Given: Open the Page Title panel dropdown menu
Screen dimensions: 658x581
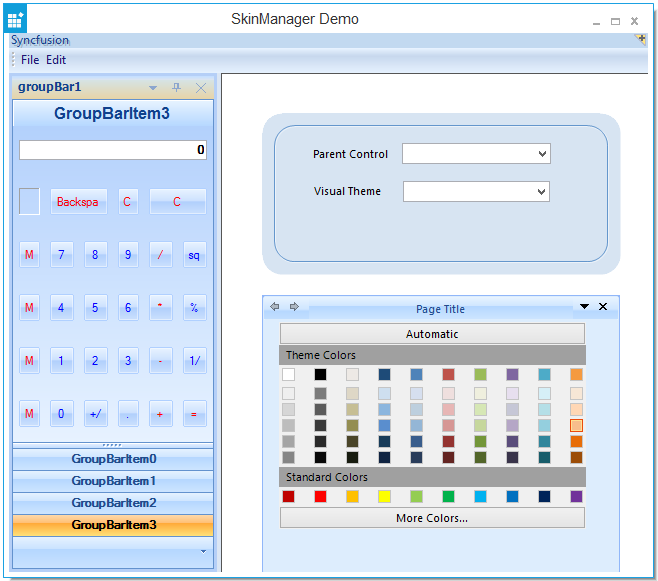Looking at the screenshot, I should pos(584,307).
